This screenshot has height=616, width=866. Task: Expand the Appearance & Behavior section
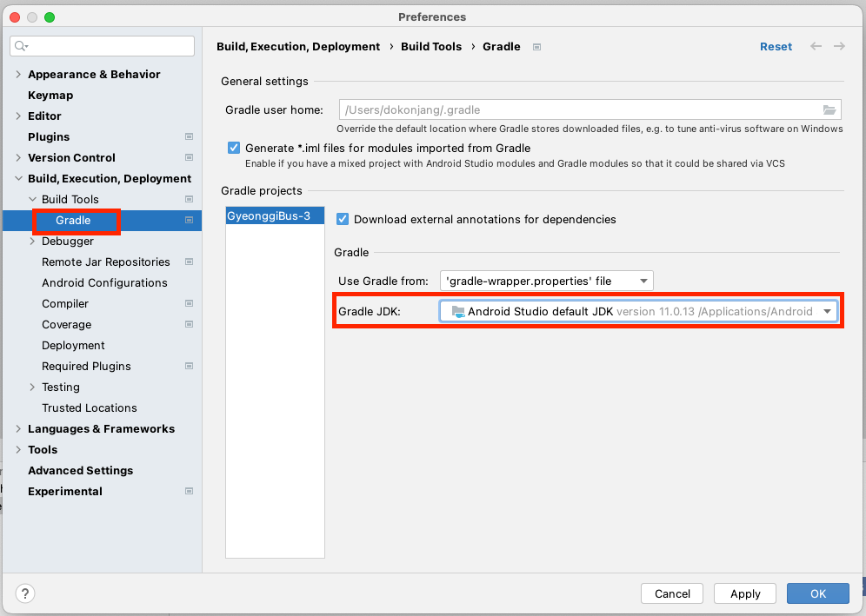(18, 74)
